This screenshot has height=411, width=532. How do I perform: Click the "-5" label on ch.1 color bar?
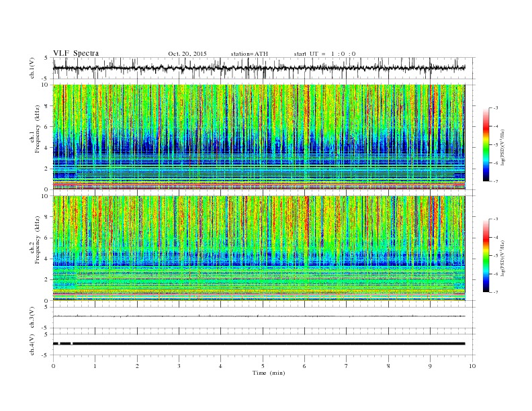pyautogui.click(x=496, y=144)
